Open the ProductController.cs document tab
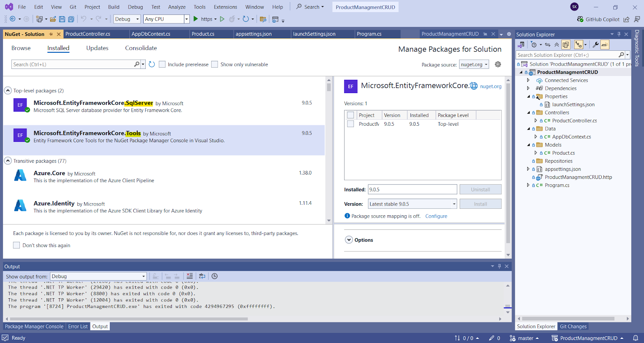This screenshot has width=644, height=343. point(88,34)
